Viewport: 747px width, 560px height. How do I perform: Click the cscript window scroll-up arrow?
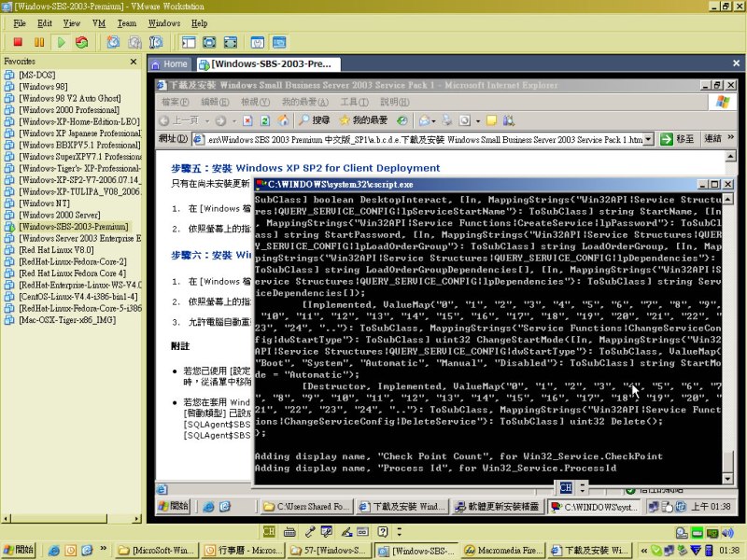[x=727, y=199]
